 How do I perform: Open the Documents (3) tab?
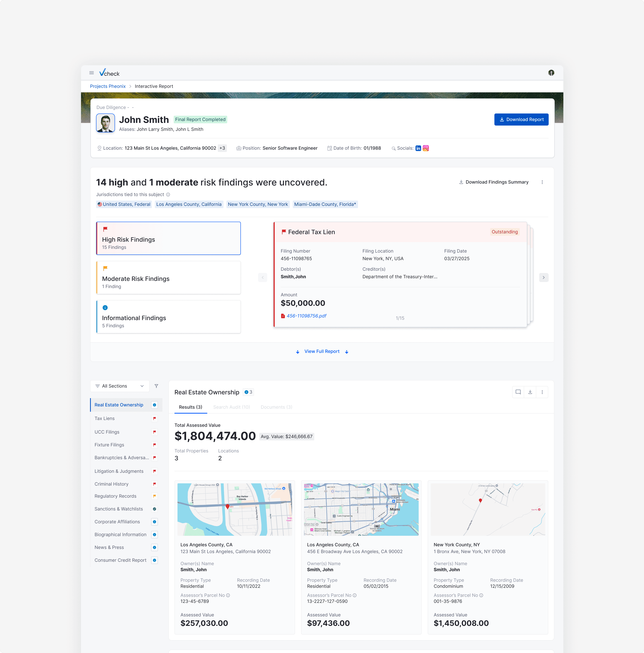pos(276,407)
